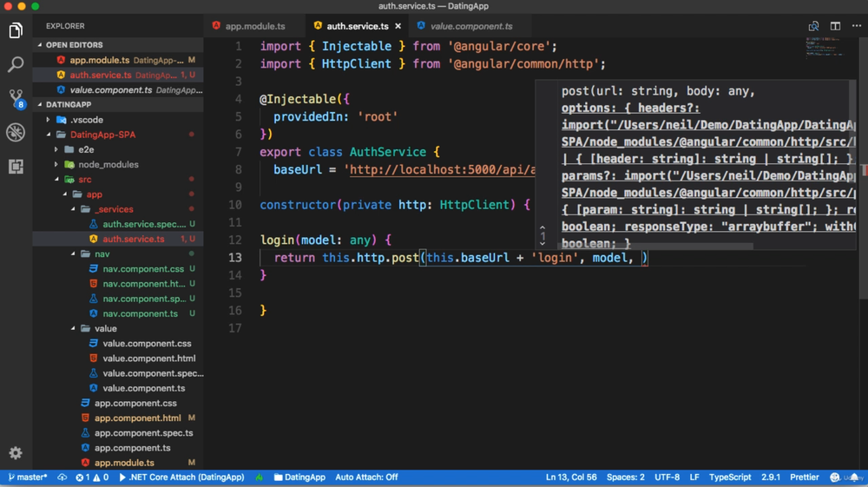Click the DatingApp folder status item

[299, 477]
